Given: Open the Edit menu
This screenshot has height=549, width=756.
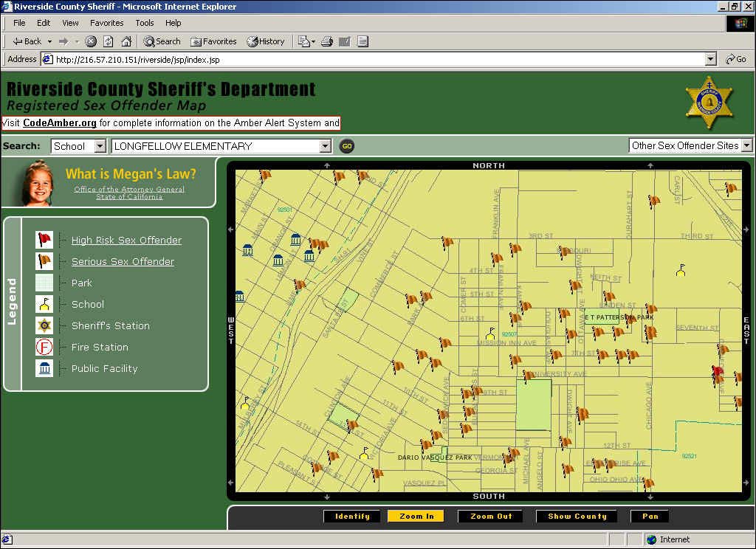Looking at the screenshot, I should (44, 23).
